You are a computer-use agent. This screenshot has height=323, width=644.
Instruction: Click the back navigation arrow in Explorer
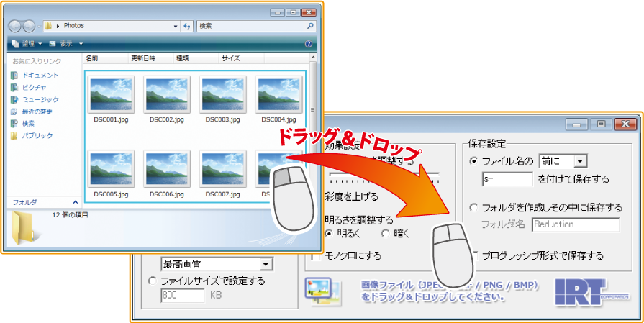pyautogui.click(x=16, y=26)
